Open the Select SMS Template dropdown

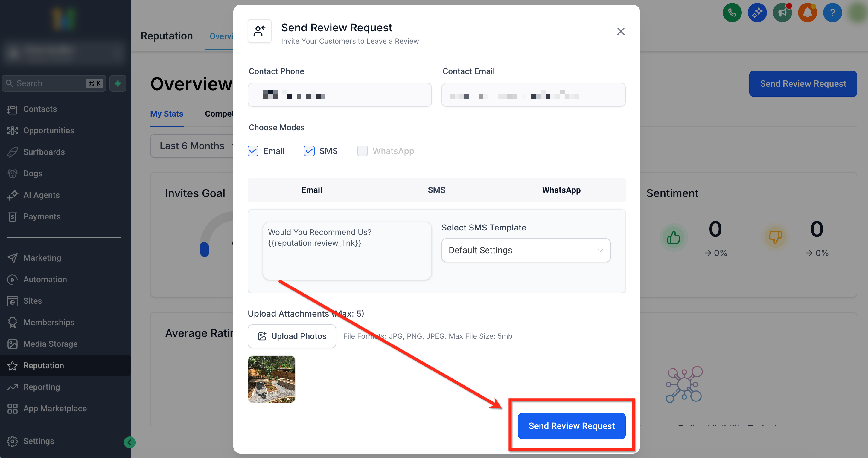click(526, 250)
